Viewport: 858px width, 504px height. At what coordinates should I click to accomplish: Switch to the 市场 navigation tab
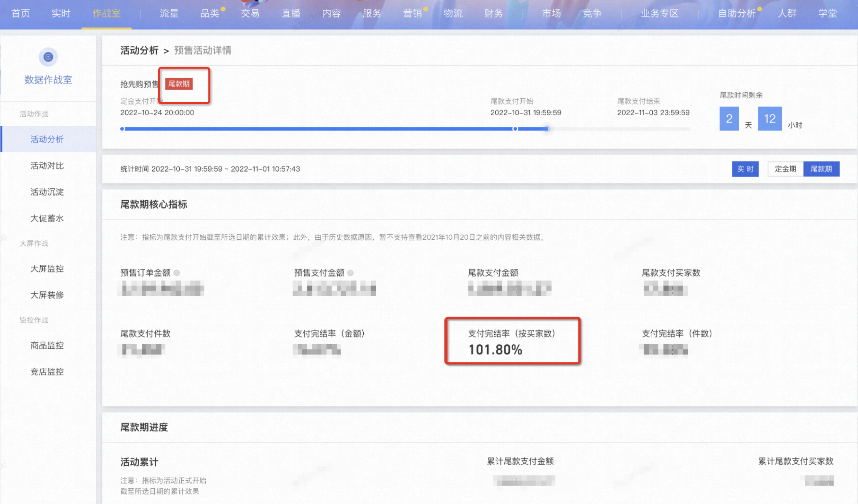(x=551, y=13)
